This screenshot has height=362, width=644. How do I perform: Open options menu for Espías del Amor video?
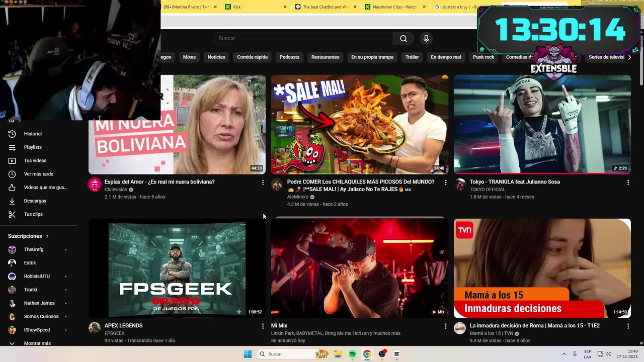[263, 183]
